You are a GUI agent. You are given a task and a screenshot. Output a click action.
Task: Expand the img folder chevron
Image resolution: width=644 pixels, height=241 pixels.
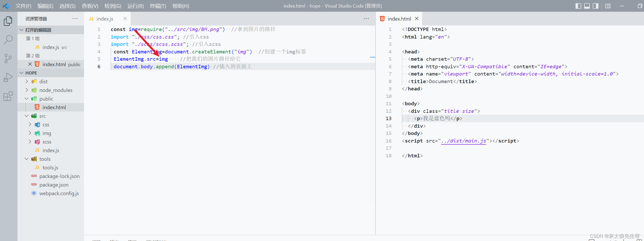click(30, 133)
